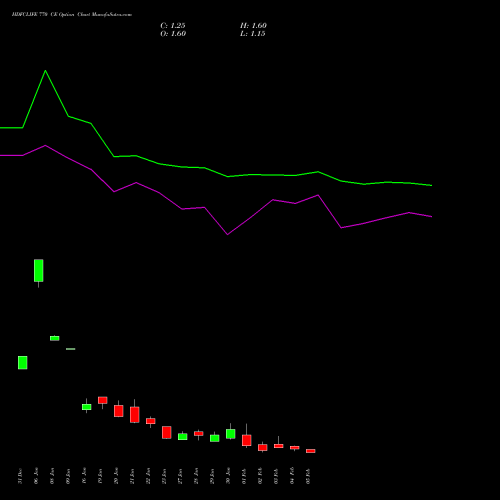Select the close value C: 1.25
Image resolution: width=500 pixels, height=500 pixels.
(x=173, y=26)
